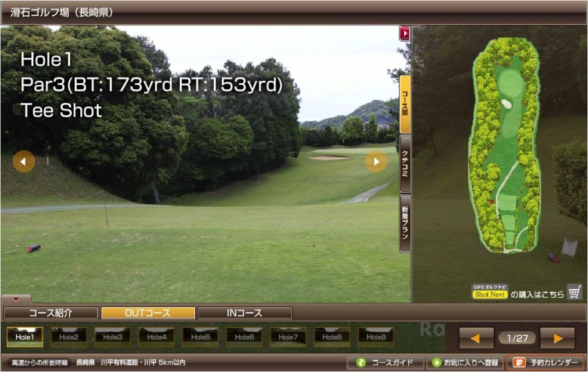Viewport: 588px width, 372px height.
Task: Open the 新着プラン side tab
Action: tap(405, 223)
